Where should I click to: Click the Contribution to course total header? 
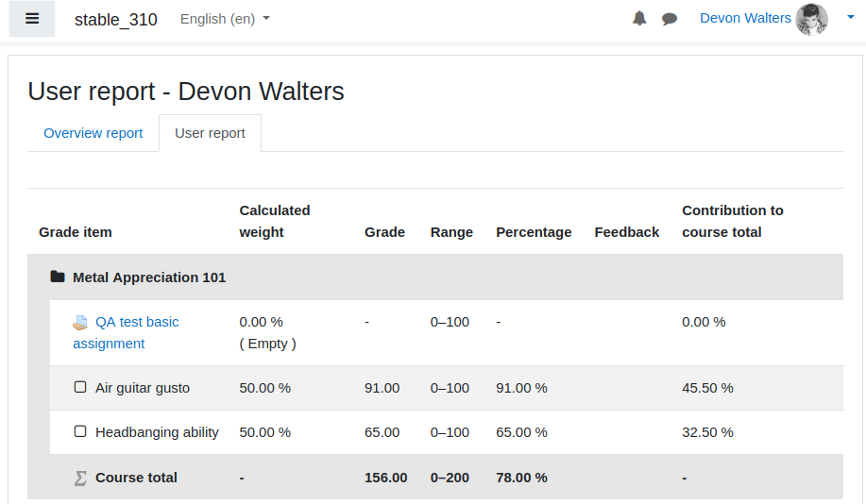[x=732, y=222]
